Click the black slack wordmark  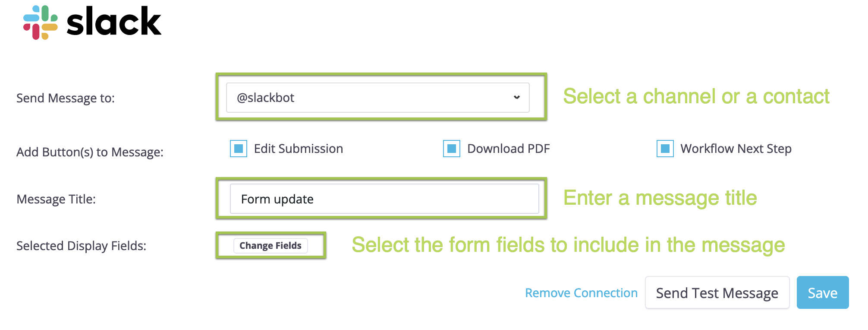114,22
